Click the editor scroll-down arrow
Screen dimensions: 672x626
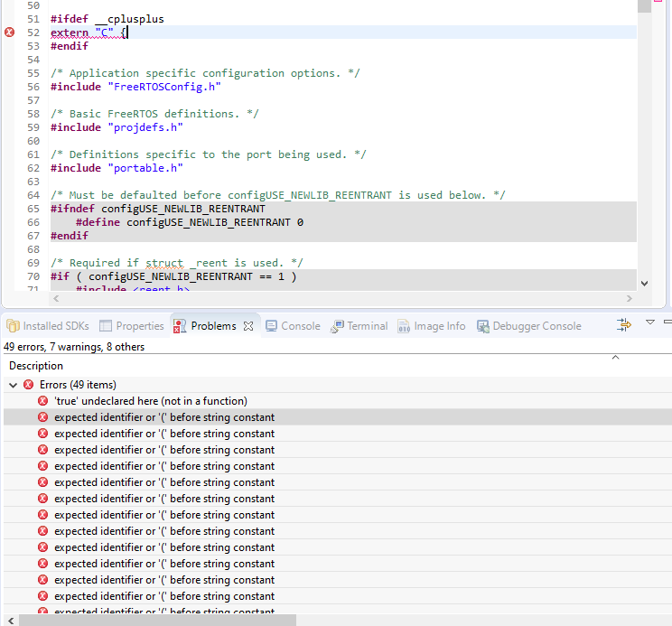644,284
